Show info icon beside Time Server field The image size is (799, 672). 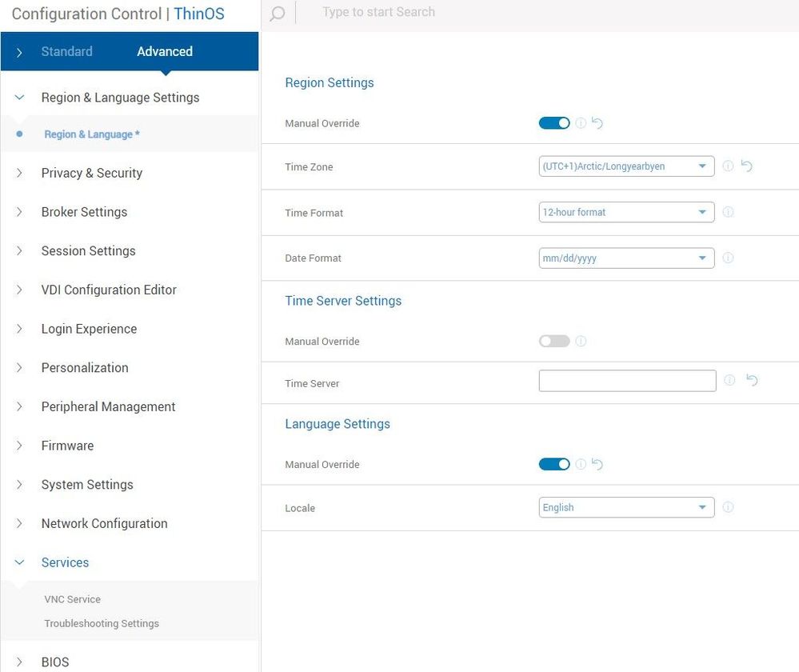pyautogui.click(x=729, y=380)
